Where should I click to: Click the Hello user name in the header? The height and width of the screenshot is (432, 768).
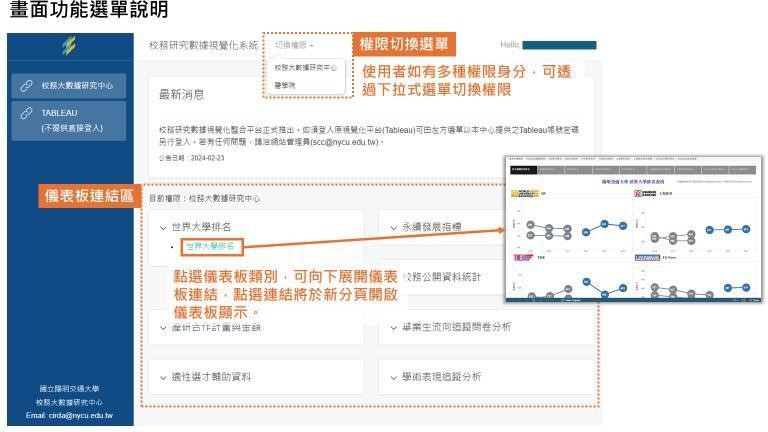pos(558,45)
